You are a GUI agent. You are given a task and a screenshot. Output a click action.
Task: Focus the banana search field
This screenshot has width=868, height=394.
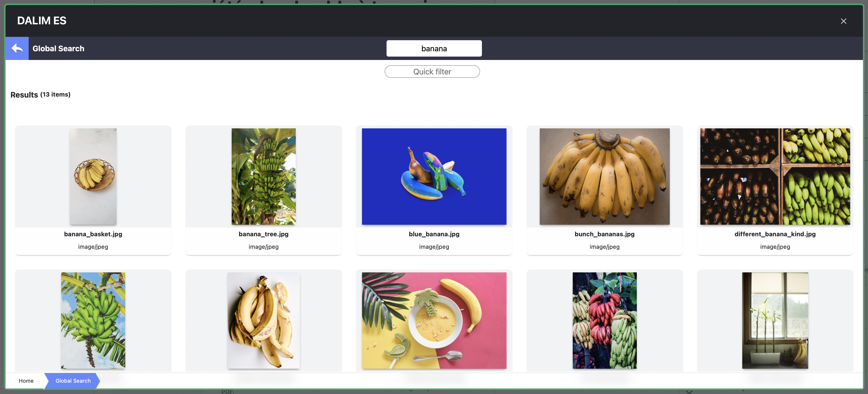[x=434, y=49]
